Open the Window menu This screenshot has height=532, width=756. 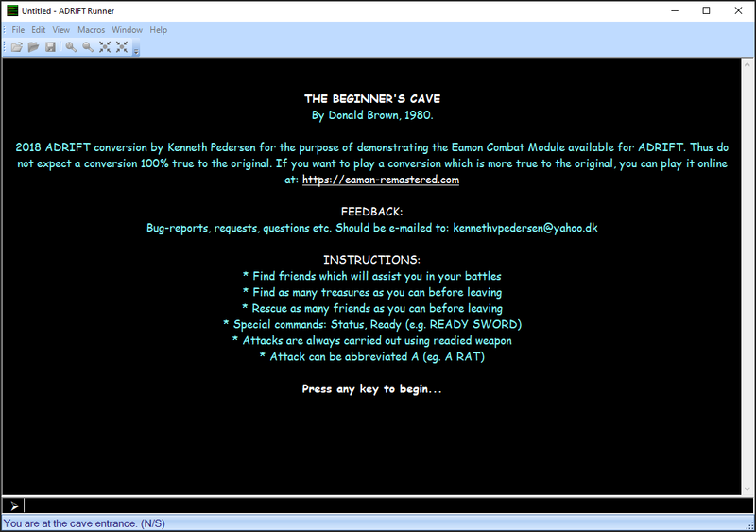tap(128, 30)
